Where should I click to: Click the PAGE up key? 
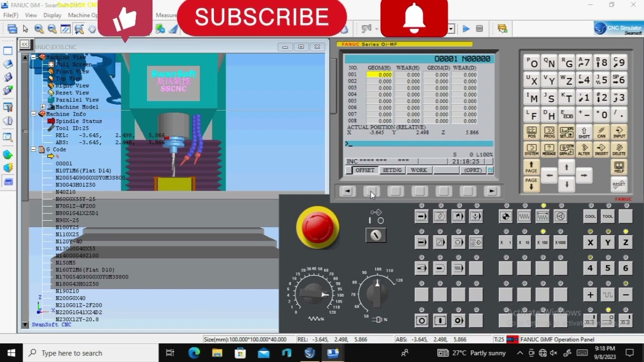pos(532,167)
